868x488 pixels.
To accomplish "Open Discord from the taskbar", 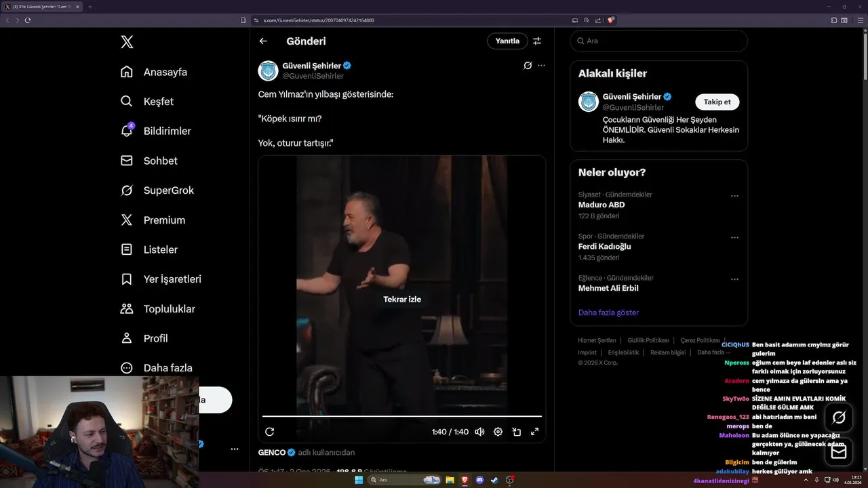I will 479,480.
